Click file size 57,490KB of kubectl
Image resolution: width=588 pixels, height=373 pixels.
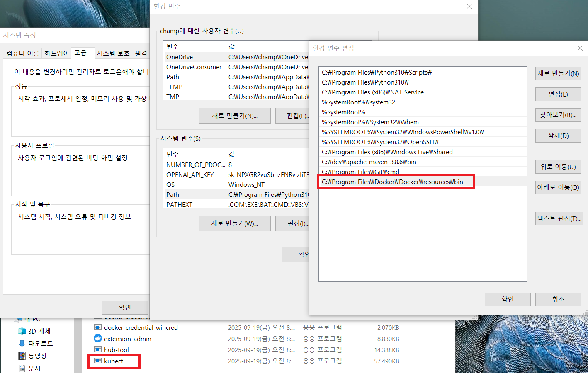click(386, 361)
